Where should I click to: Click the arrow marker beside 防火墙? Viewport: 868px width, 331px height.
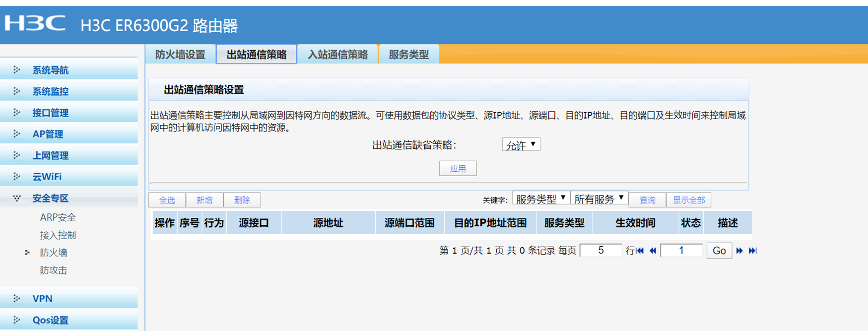27,253
